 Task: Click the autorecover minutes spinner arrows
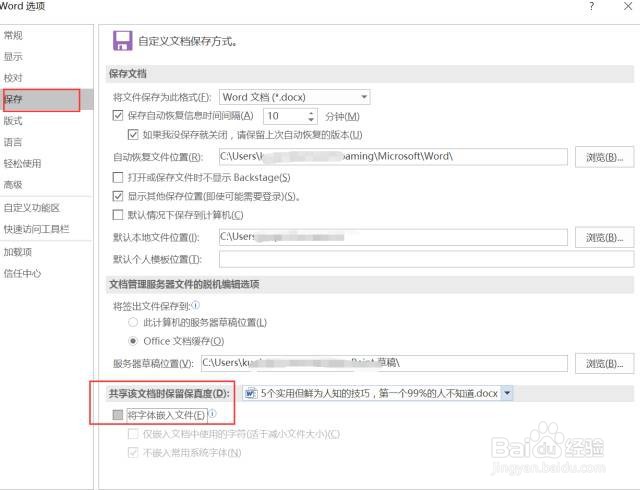311,116
